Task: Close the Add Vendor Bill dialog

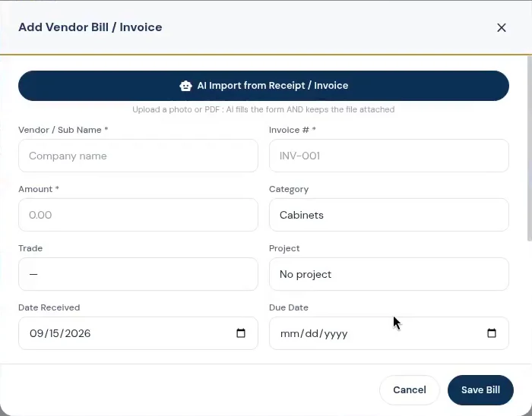Action: click(x=501, y=27)
